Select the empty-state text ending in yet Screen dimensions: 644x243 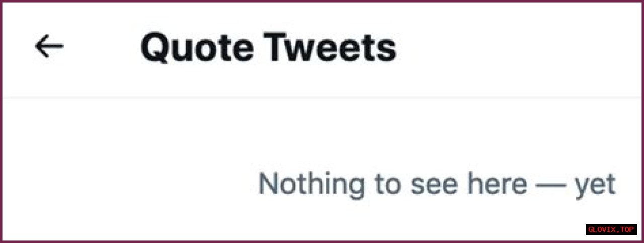coord(436,184)
